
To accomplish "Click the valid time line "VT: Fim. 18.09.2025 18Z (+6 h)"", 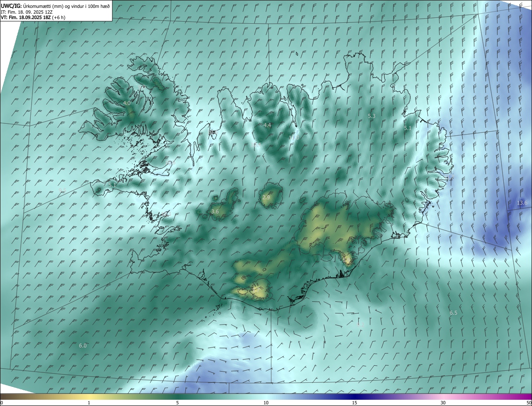I will coord(33,17).
